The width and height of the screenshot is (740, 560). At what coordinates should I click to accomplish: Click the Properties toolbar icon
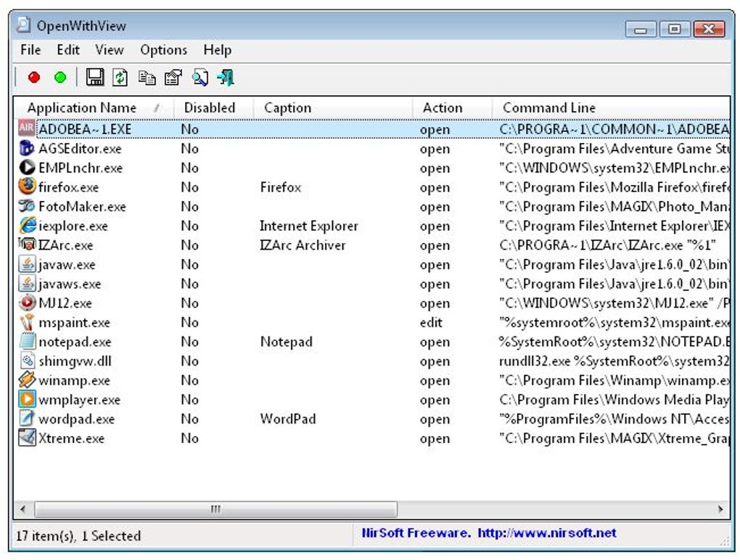(x=173, y=78)
